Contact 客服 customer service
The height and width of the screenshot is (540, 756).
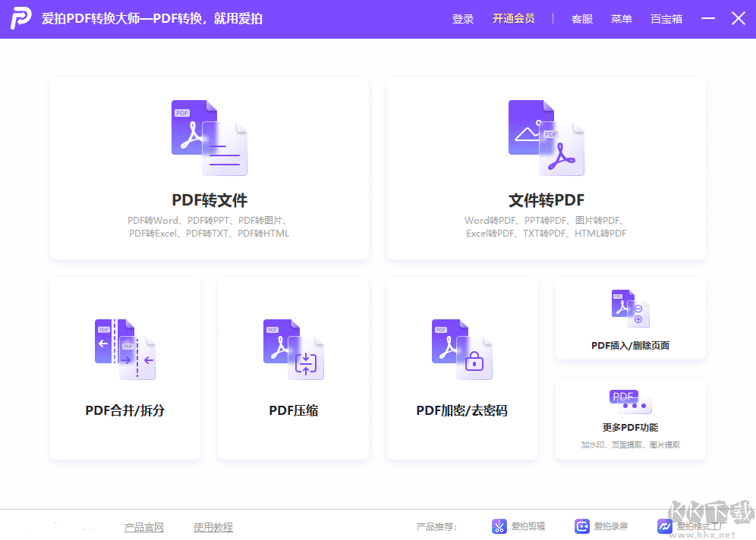click(x=581, y=19)
